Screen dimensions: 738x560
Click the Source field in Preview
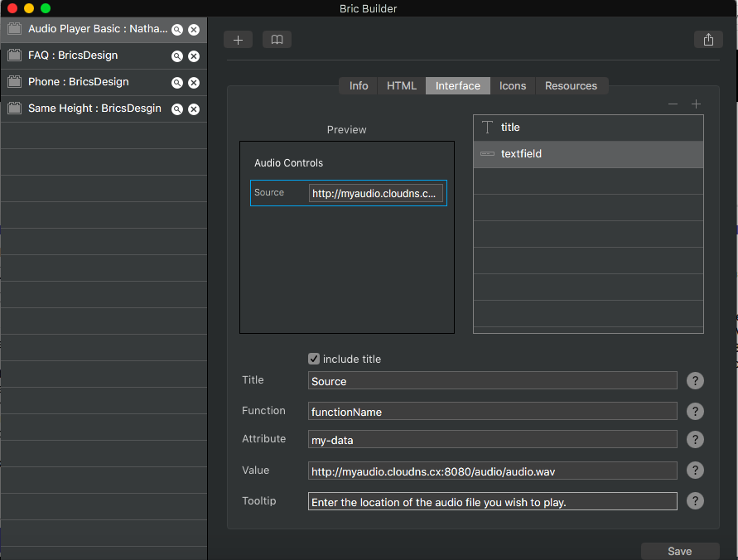(x=376, y=193)
